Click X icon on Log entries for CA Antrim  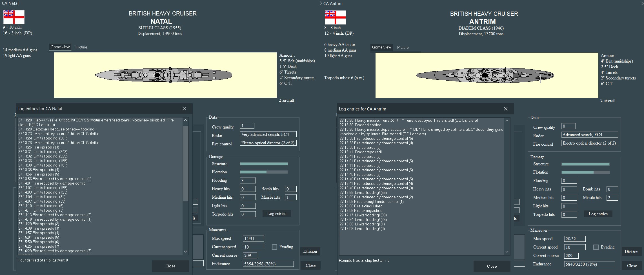(506, 109)
